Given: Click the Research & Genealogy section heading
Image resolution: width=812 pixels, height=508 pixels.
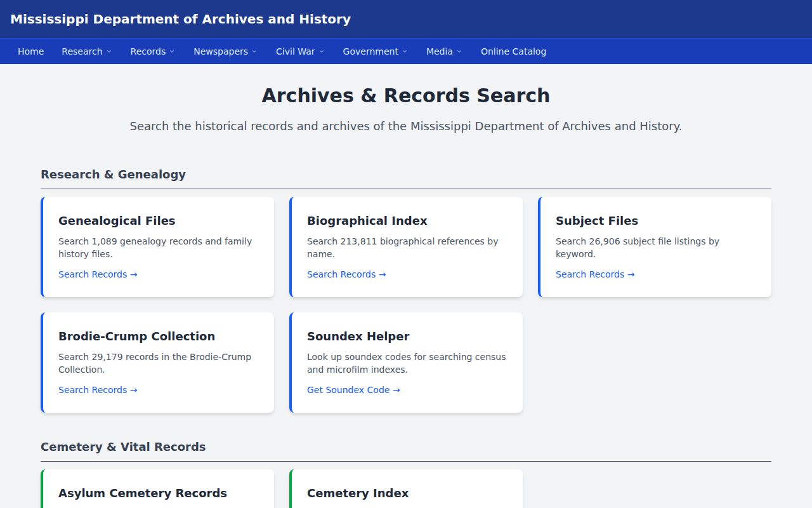Looking at the screenshot, I should [113, 175].
